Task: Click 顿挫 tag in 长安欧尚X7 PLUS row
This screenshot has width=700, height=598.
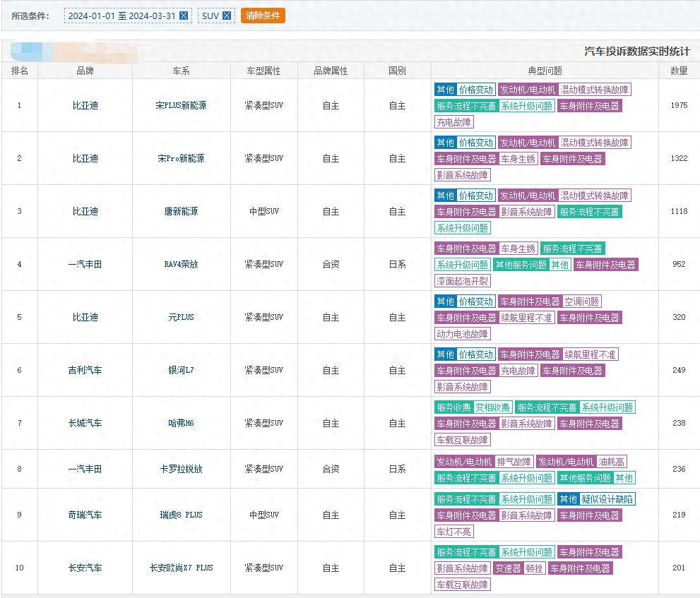Action: (x=534, y=568)
